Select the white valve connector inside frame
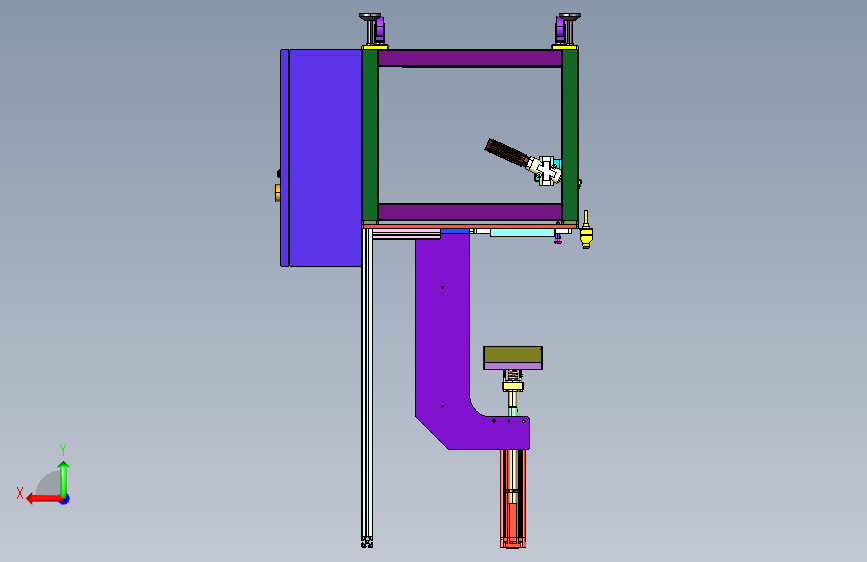Screen dimensions: 867x562 (x=545, y=170)
